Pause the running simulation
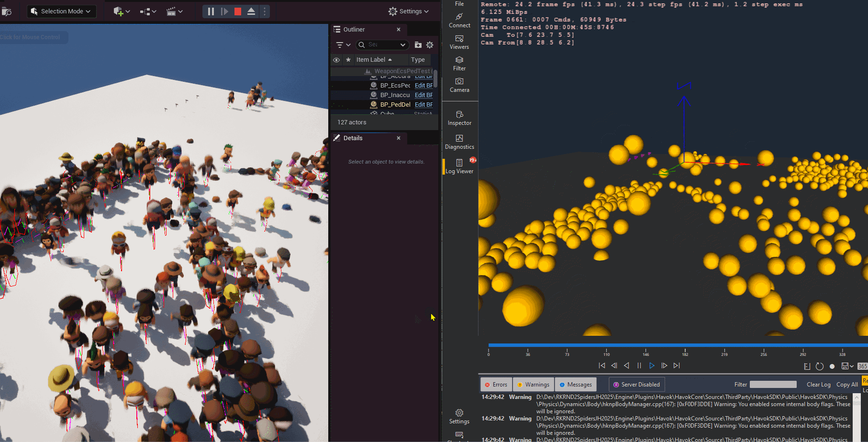This screenshot has width=868, height=442. pyautogui.click(x=211, y=11)
